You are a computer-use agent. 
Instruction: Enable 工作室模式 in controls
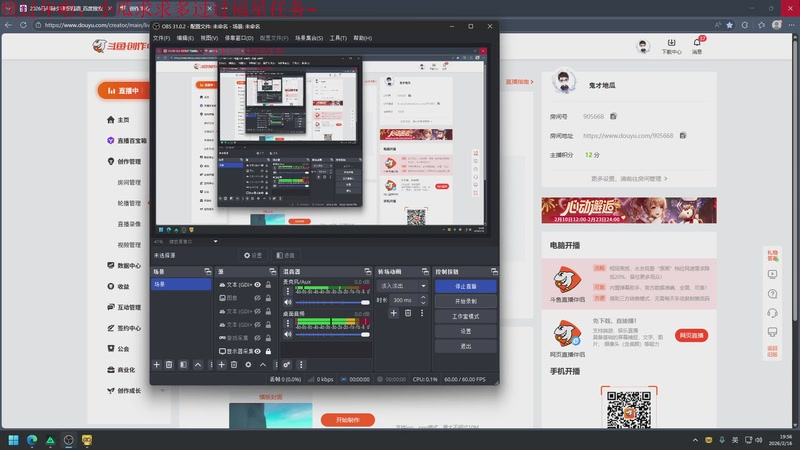[x=466, y=316]
